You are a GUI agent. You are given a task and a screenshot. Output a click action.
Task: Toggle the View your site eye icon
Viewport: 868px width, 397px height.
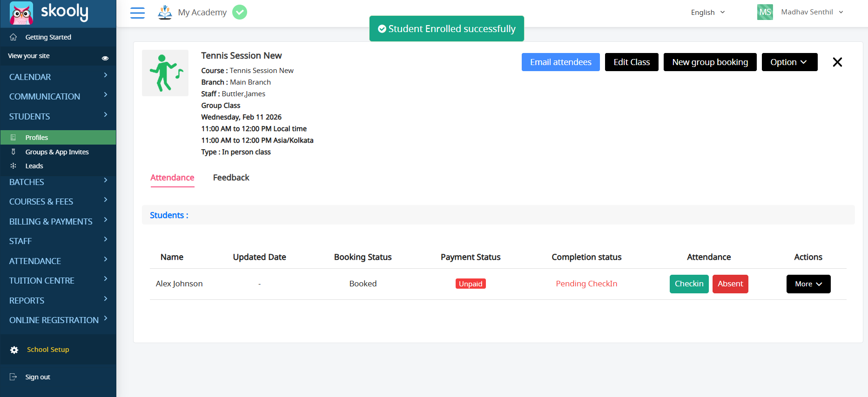[105, 58]
